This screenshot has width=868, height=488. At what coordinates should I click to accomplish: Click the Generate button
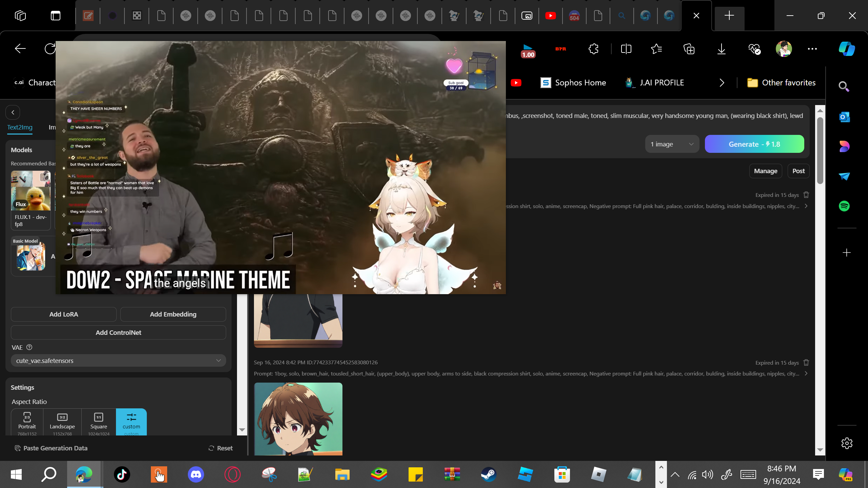754,144
